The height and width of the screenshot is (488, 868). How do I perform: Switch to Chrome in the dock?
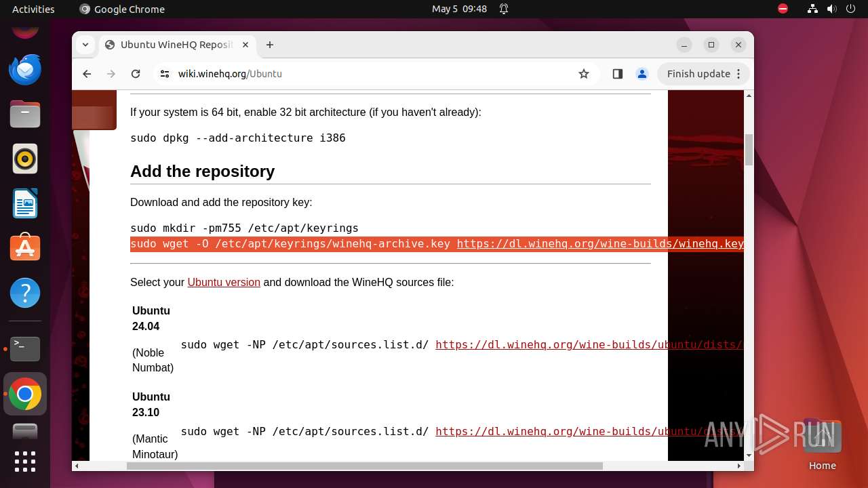tap(25, 394)
